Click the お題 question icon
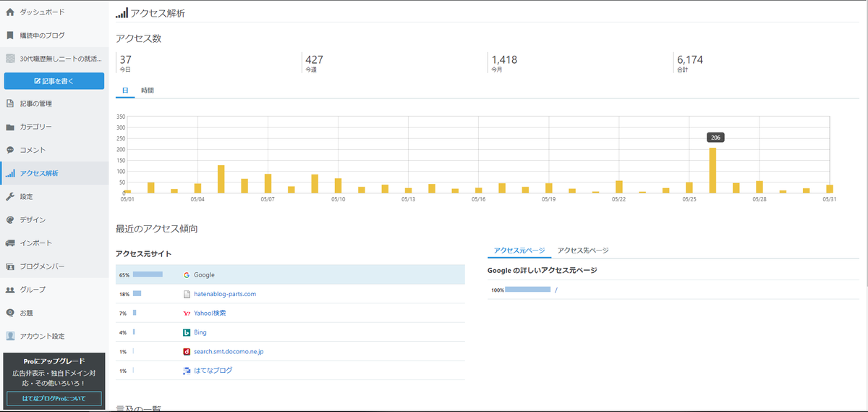 coord(10,313)
